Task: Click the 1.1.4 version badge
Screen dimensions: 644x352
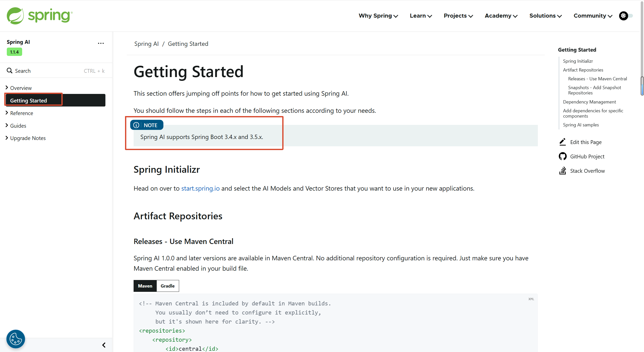Action: coord(14,52)
